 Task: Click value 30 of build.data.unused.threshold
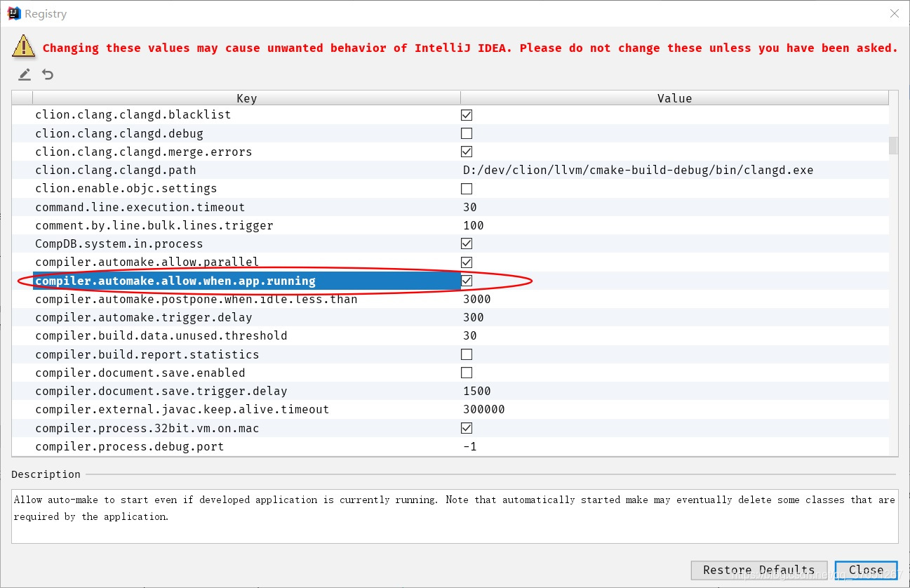[470, 335]
